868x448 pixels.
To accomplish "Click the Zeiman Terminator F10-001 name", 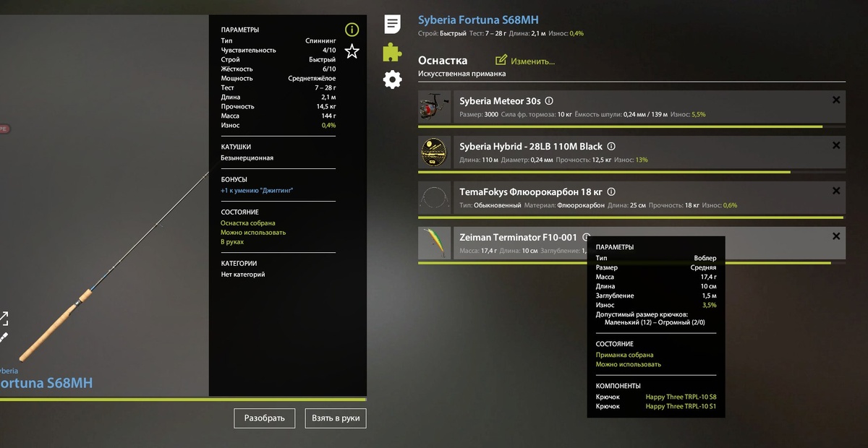I will [519, 237].
